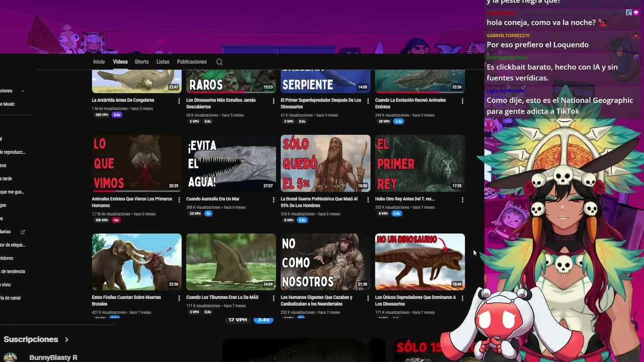644x362 pixels.
Task: Click chat message 'hola coneja, como va la noche?'
Action: (541, 23)
